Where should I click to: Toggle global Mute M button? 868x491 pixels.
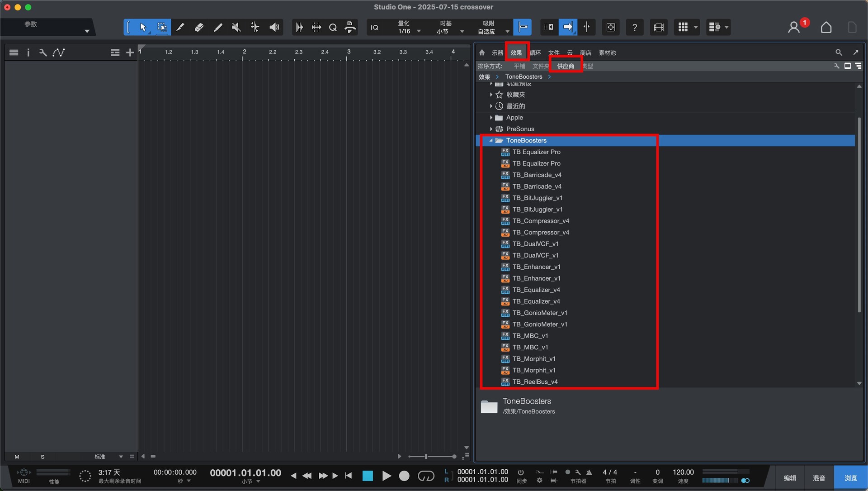tap(17, 457)
